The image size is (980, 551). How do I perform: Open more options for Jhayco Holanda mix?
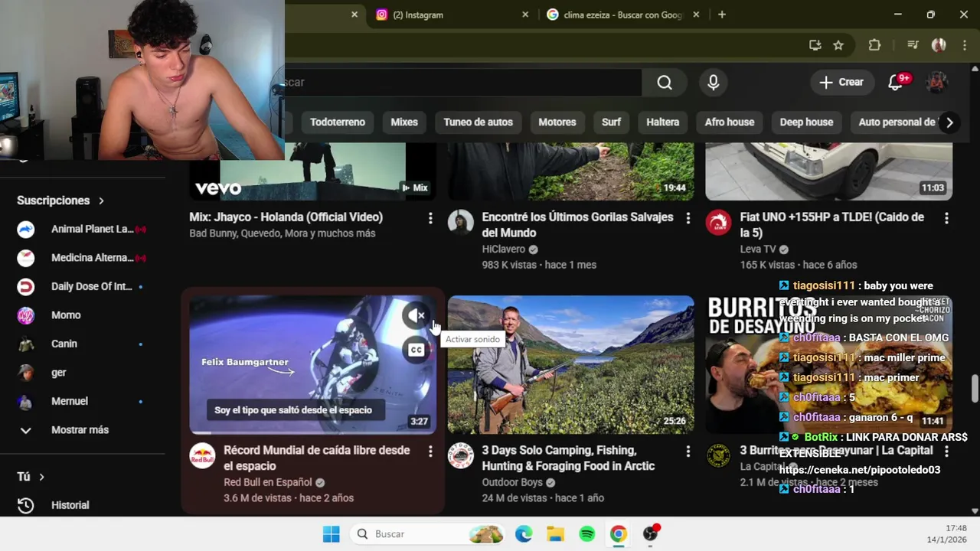[x=430, y=218]
